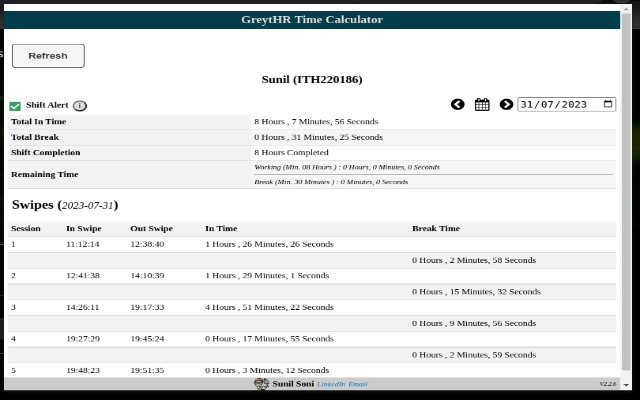Click the "Remaining Time" label
This screenshot has width=640, height=400.
[x=44, y=174]
